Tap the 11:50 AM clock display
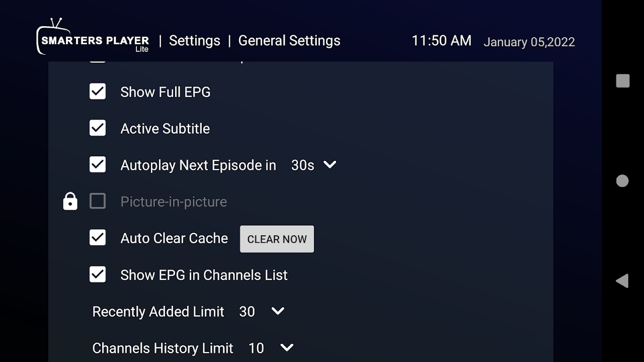 [442, 41]
